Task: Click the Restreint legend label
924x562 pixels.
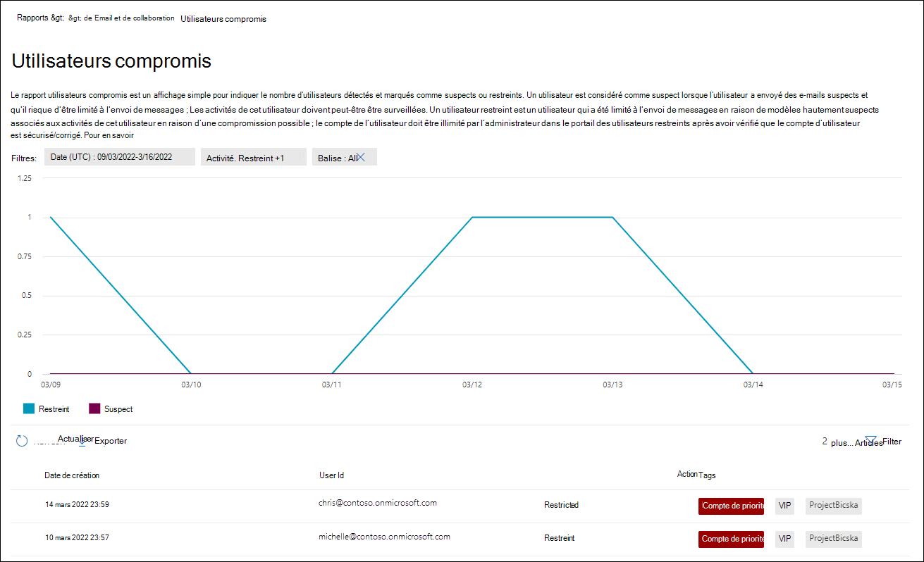Action: click(54, 408)
